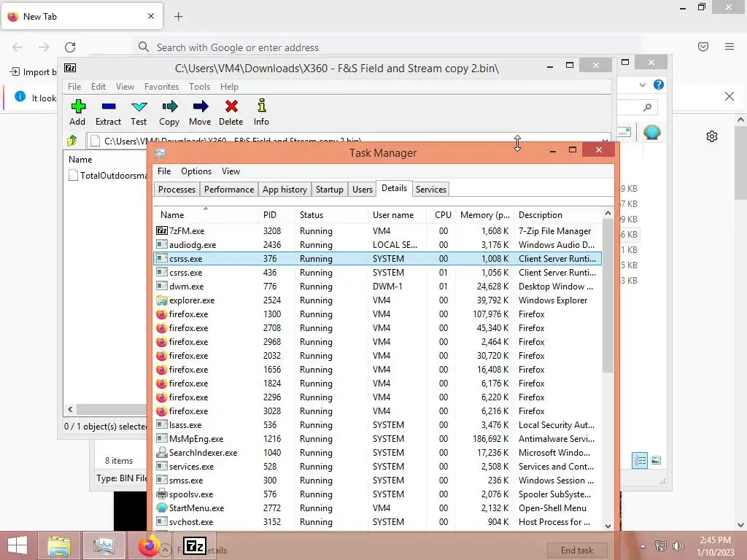Select the dwm.exe process row
The height and width of the screenshot is (560, 747).
pyautogui.click(x=377, y=286)
